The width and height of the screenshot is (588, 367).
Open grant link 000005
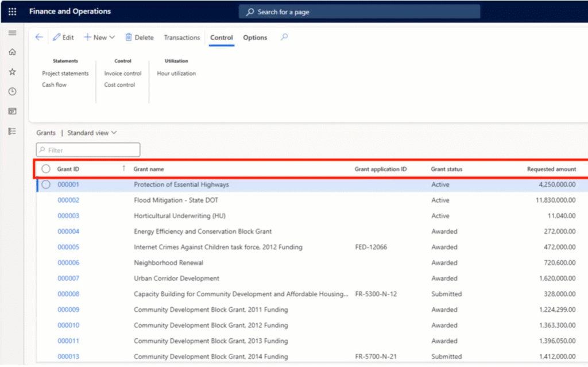68,247
